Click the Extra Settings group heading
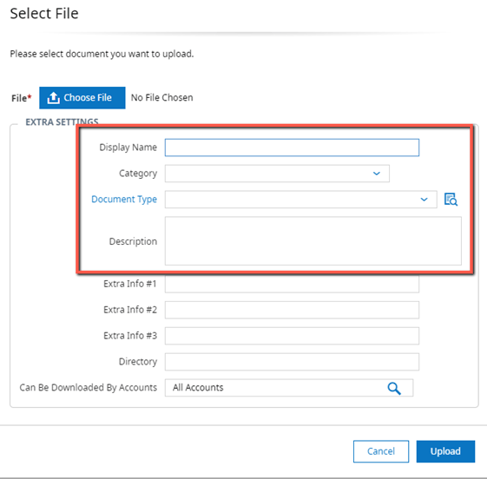 (x=62, y=122)
